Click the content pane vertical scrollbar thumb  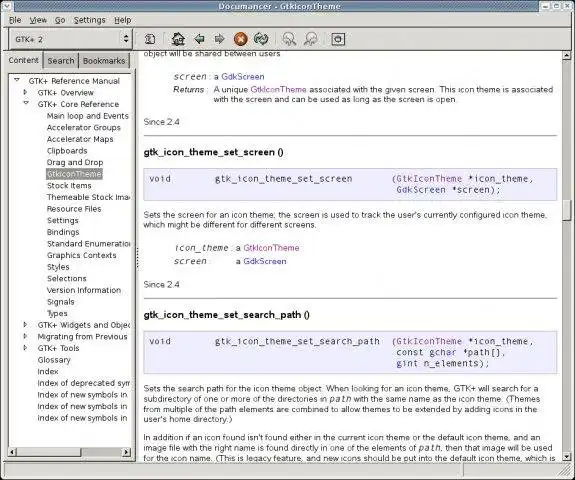567,210
